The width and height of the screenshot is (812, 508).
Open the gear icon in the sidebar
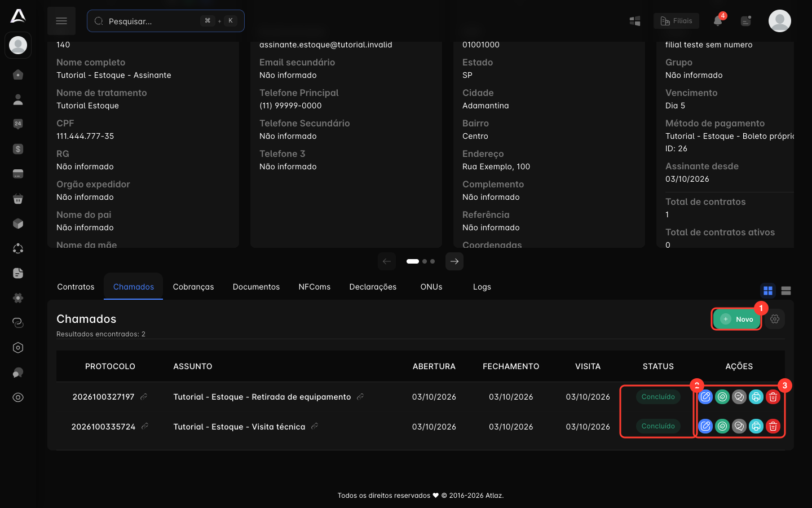click(18, 298)
